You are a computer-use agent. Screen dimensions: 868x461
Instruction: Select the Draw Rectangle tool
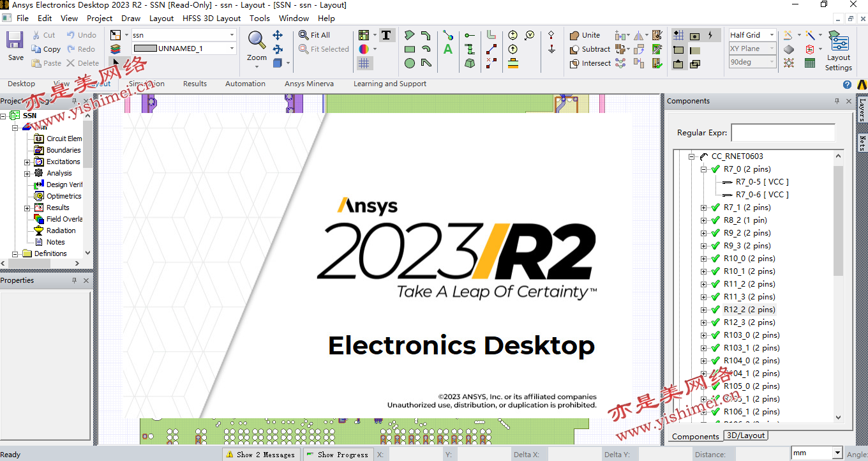pyautogui.click(x=410, y=49)
